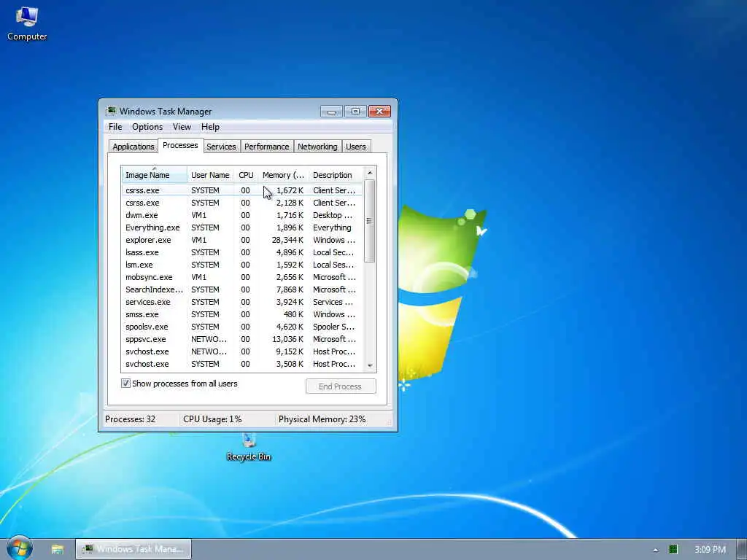Screen dimensions: 747x560
Task: Select the smss.exe process
Action: coord(242,314)
